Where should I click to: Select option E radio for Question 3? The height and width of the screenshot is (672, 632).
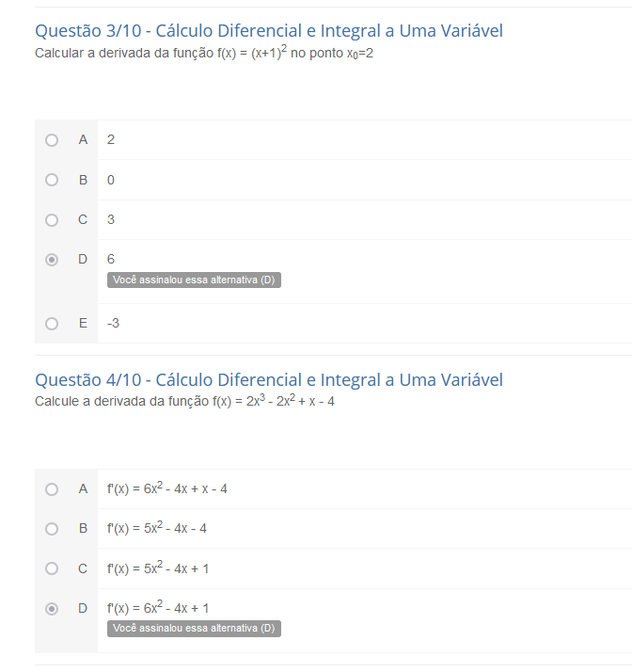click(52, 324)
